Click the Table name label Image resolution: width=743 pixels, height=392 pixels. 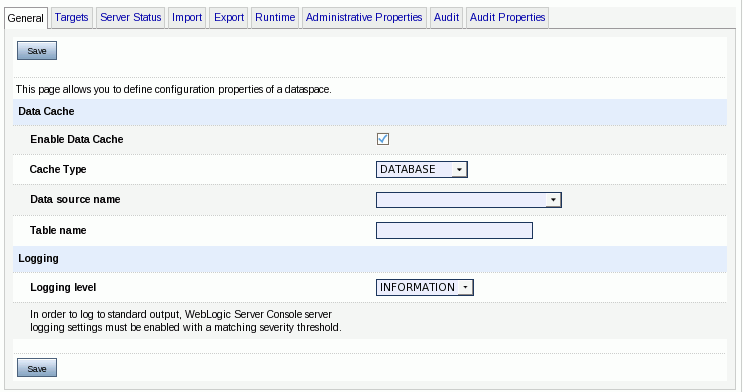58,230
